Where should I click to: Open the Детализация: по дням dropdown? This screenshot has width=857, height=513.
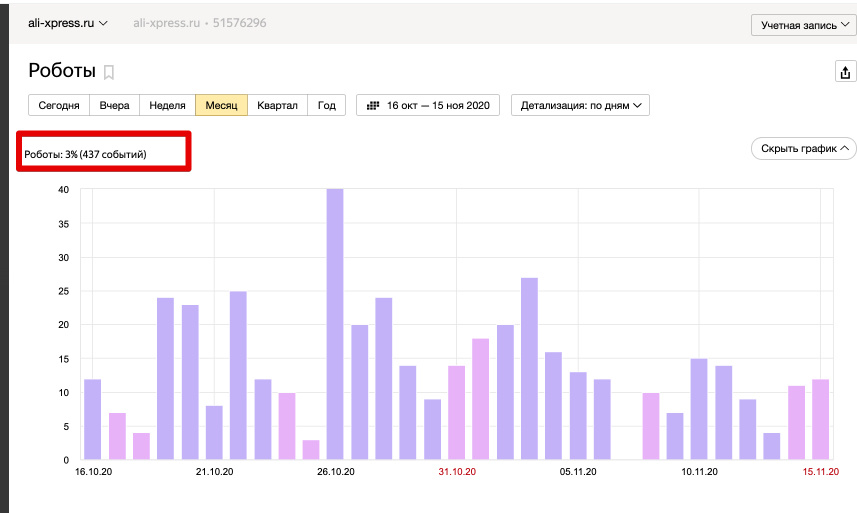pyautogui.click(x=580, y=105)
